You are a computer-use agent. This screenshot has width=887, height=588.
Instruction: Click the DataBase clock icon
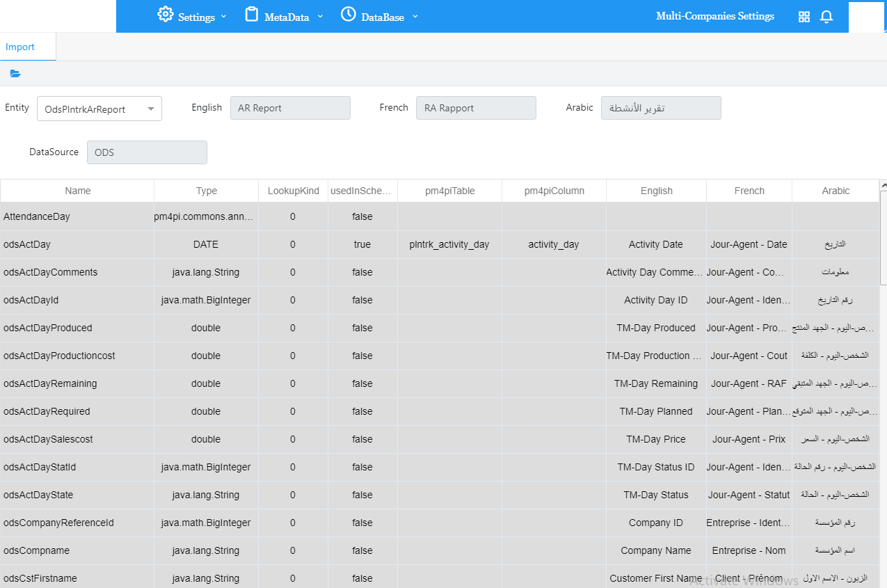(348, 15)
